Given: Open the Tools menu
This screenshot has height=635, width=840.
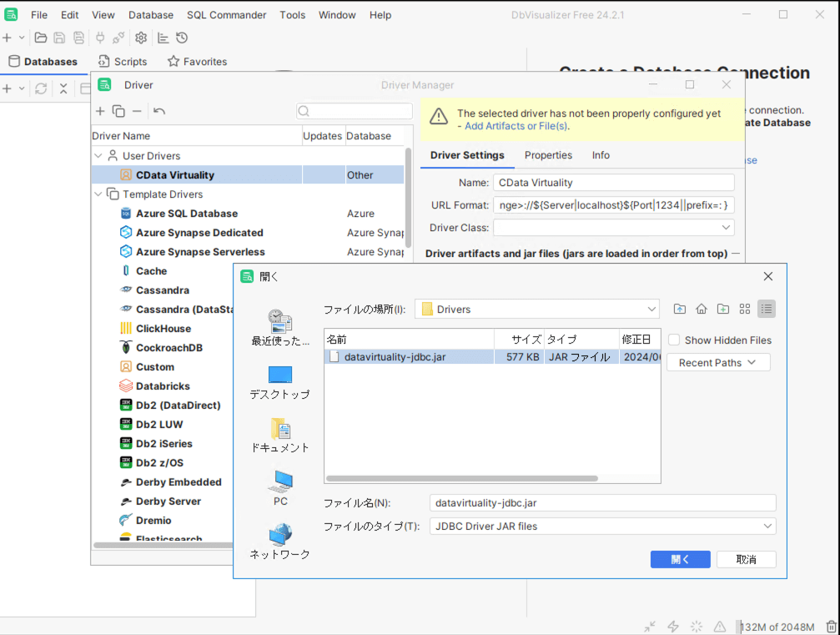Looking at the screenshot, I should 293,15.
